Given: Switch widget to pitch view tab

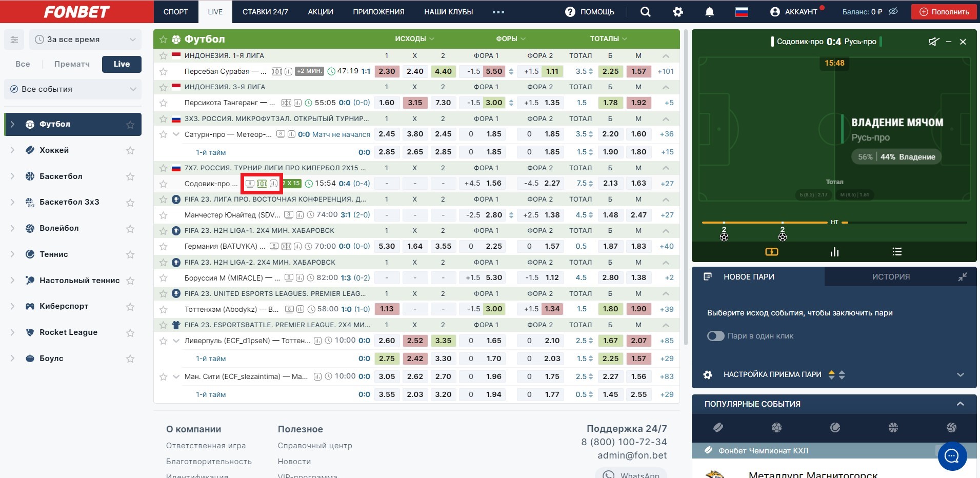Looking at the screenshot, I should 772,252.
